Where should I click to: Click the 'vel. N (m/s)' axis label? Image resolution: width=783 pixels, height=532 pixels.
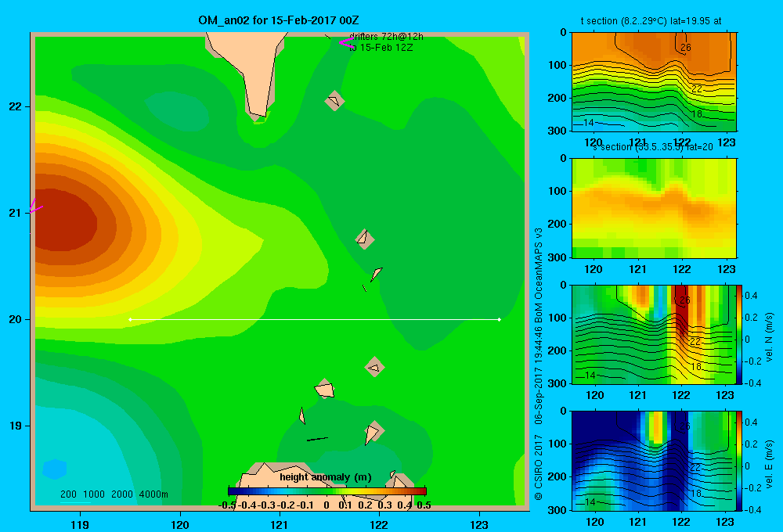point(770,337)
